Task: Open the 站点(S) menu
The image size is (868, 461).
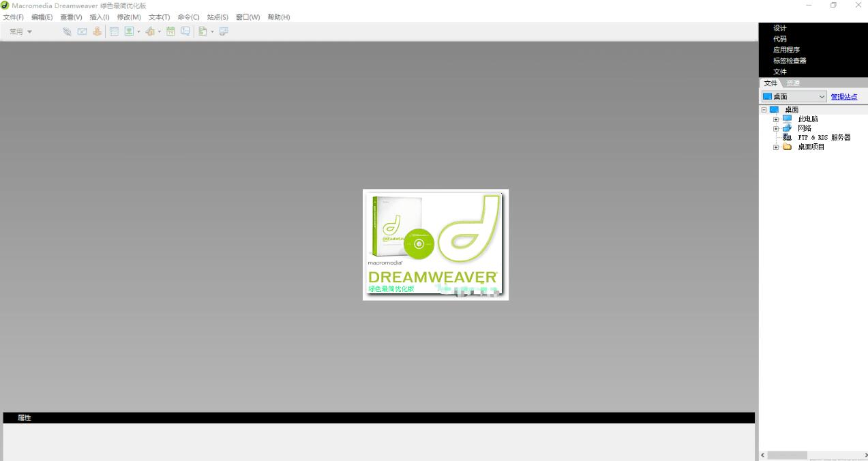Action: tap(218, 17)
